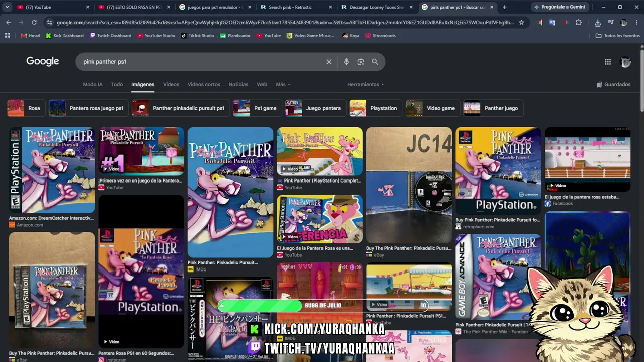This screenshot has width=644, height=362.
Task: Filter by the Ps1 game chip
Action: (257, 108)
